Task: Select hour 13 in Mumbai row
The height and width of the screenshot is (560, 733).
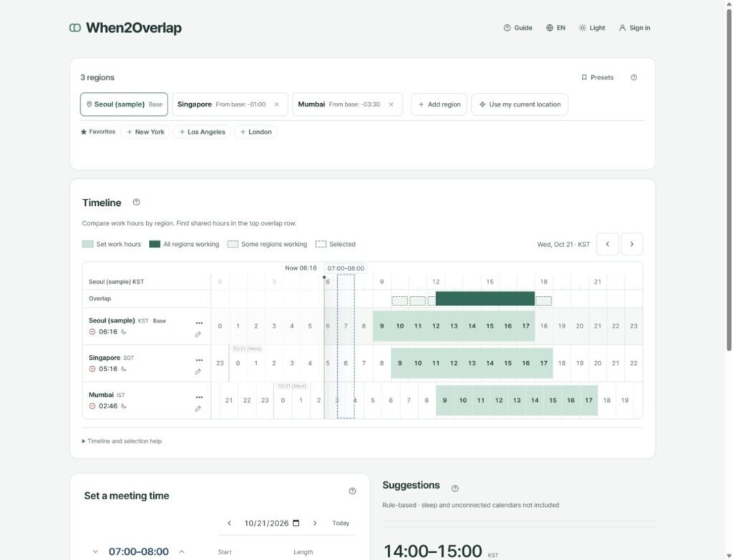Action: point(517,401)
